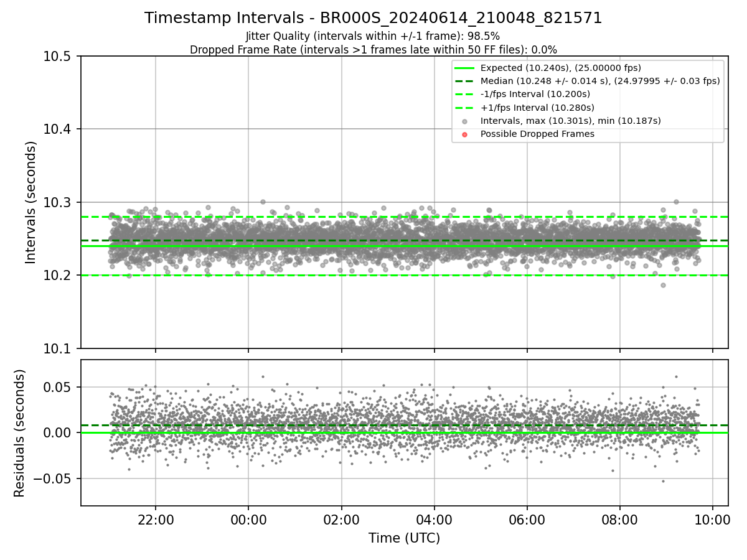This screenshot has height=560, width=747.
Task: Click the 02:00 time tick label
Action: (x=341, y=520)
